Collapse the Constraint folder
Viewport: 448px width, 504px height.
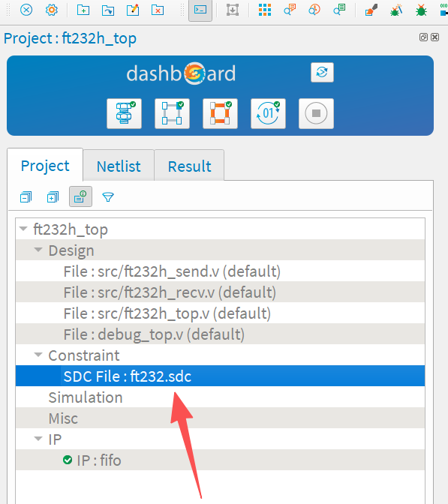pos(38,355)
